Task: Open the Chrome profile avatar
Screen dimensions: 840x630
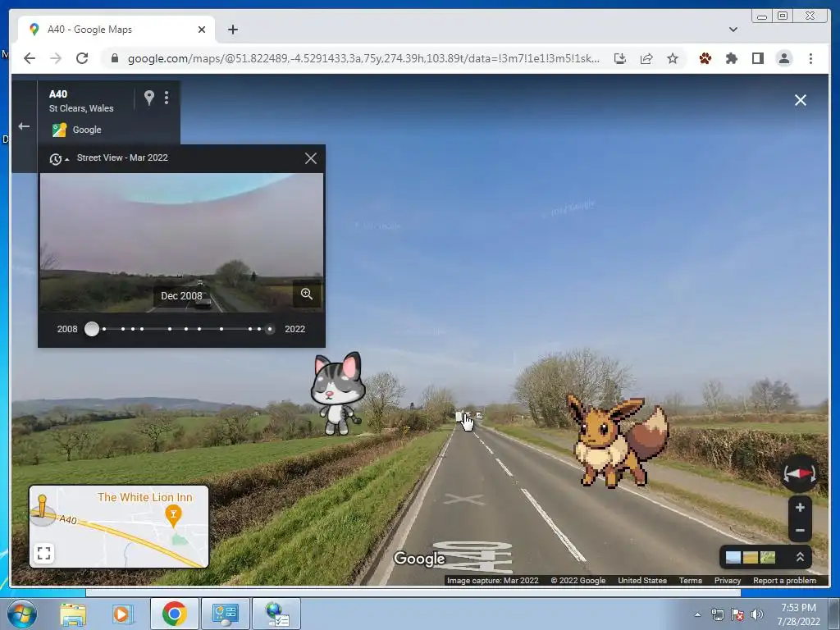Action: [784, 58]
